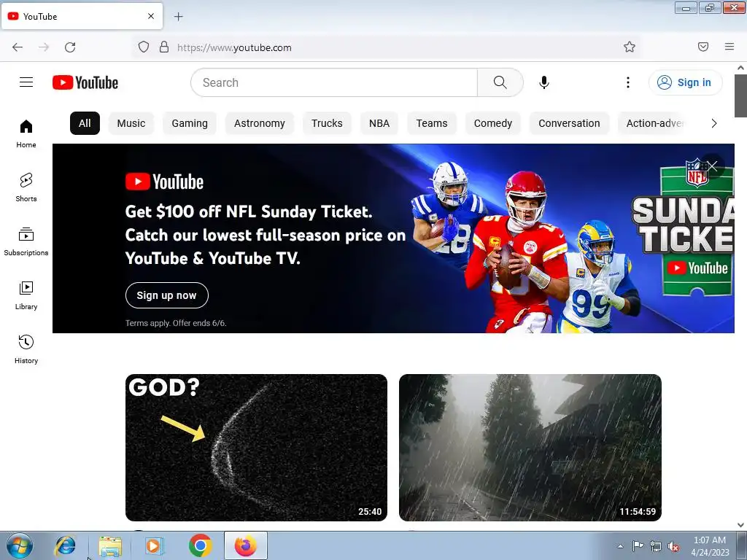This screenshot has width=747, height=560.
Task: Close the NFL Sunday Ticket banner
Action: [712, 166]
